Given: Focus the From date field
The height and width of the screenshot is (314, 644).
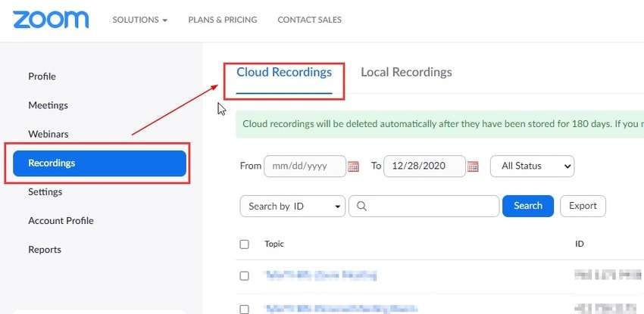Looking at the screenshot, I should [x=305, y=166].
